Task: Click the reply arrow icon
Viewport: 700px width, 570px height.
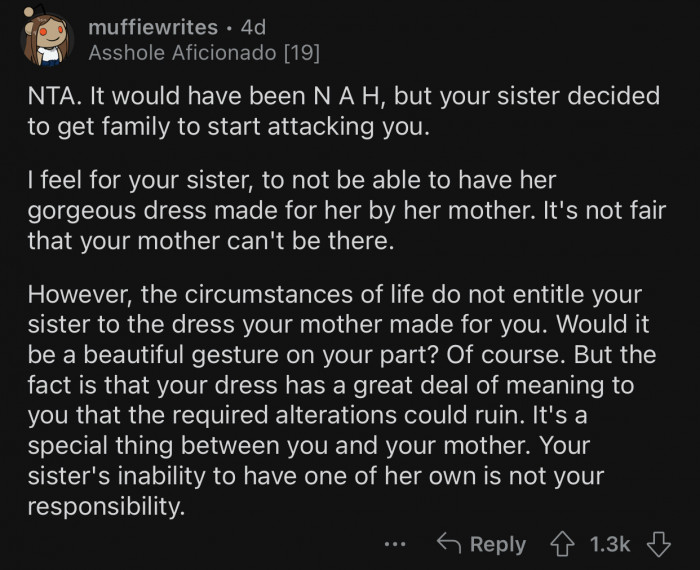Action: [x=451, y=543]
